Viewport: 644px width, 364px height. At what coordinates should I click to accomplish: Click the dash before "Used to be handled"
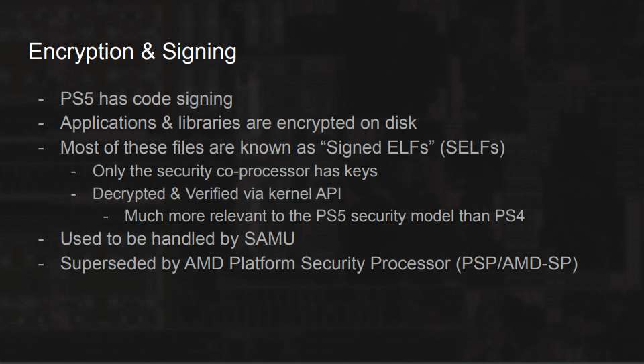coord(41,239)
